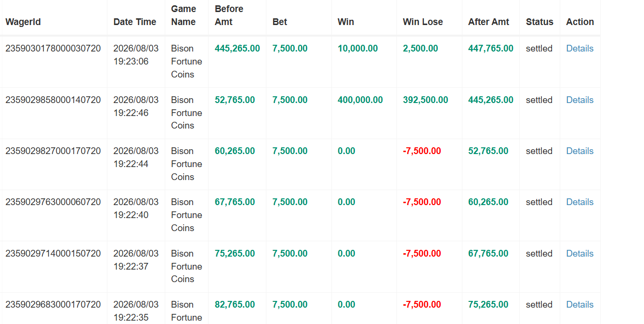This screenshot has height=324, width=644.
Task: Select wager ID 2359029858000140720 text
Action: tap(53, 100)
